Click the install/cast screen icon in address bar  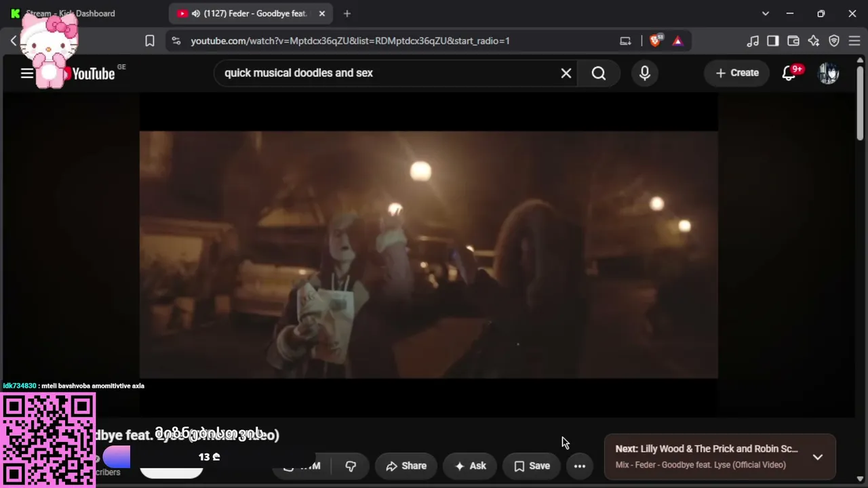[625, 41]
